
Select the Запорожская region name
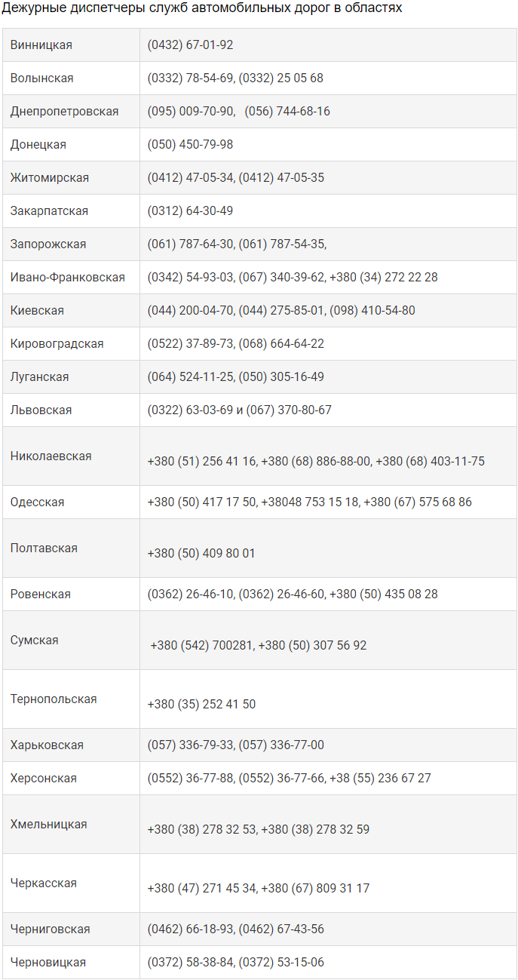[48, 244]
